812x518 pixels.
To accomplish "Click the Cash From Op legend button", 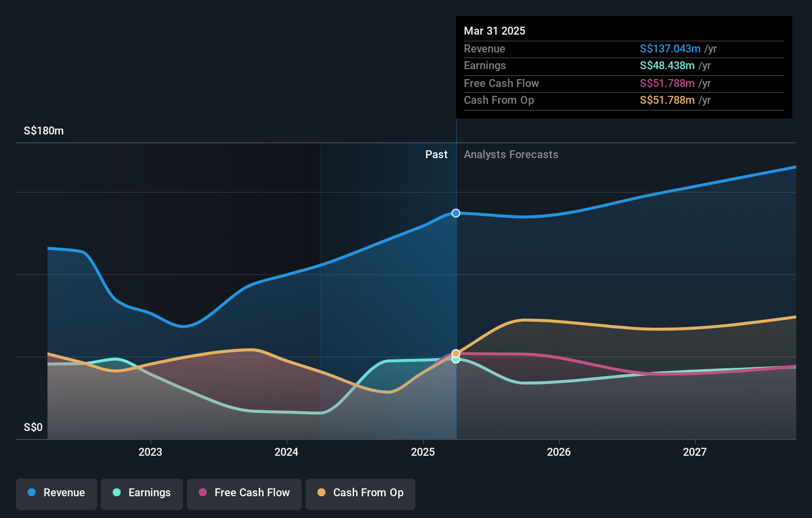I will (x=360, y=494).
